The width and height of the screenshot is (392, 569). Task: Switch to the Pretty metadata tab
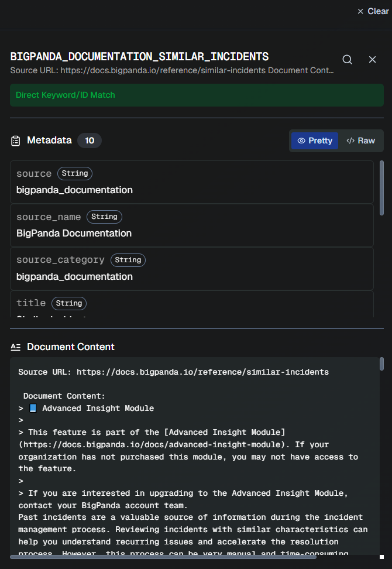[314, 140]
